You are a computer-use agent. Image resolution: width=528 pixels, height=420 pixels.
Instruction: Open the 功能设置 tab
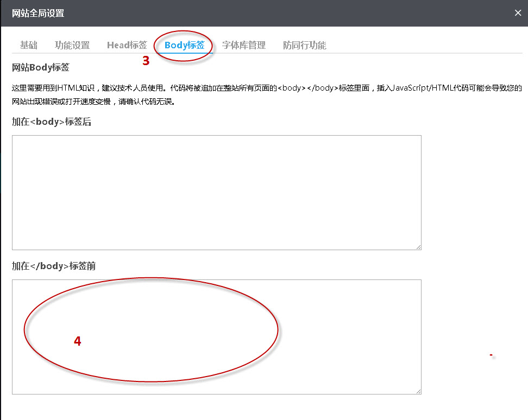click(72, 46)
